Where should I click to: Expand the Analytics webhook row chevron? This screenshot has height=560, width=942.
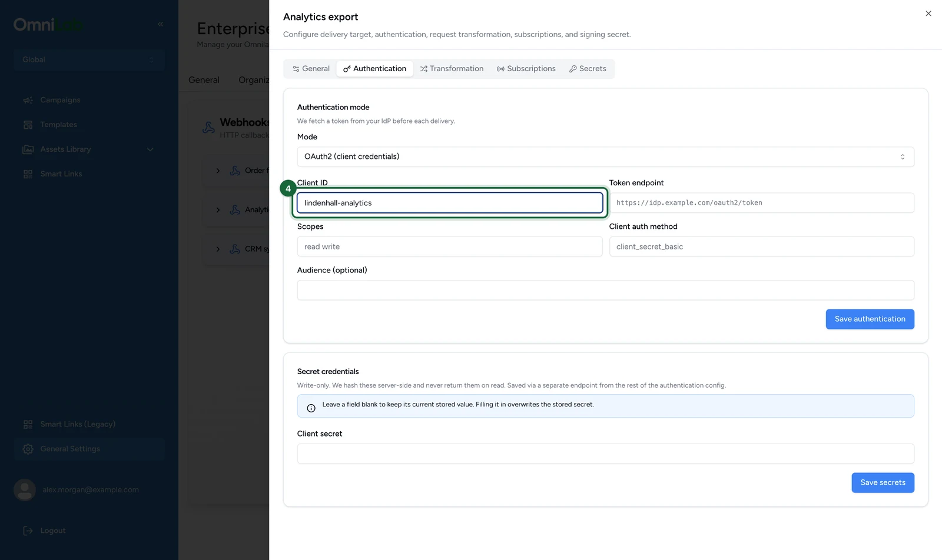(x=218, y=210)
